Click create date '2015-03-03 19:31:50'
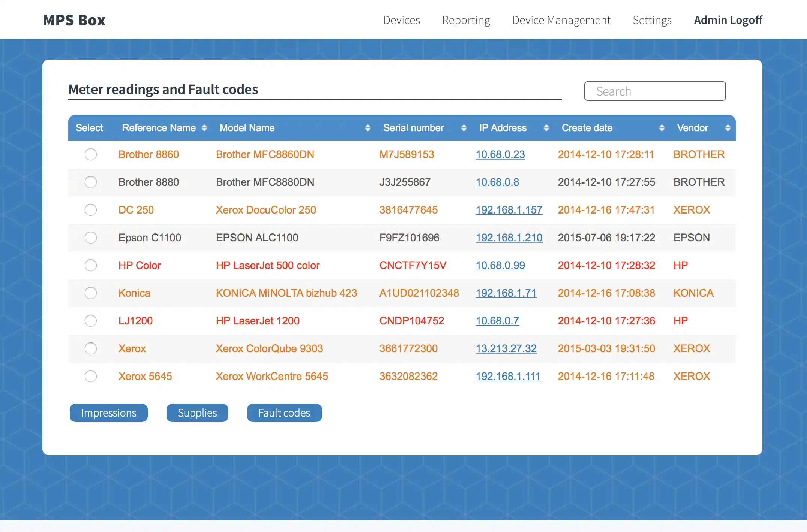 [x=606, y=348]
